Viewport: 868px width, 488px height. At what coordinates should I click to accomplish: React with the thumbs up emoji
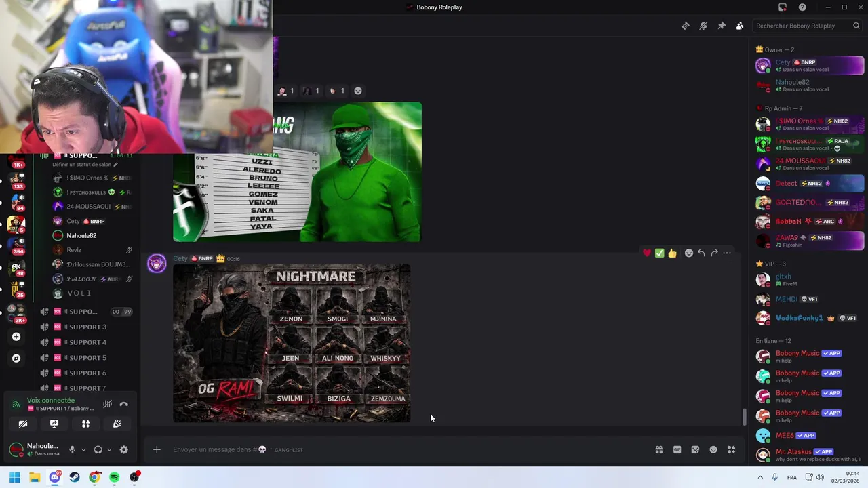672,253
